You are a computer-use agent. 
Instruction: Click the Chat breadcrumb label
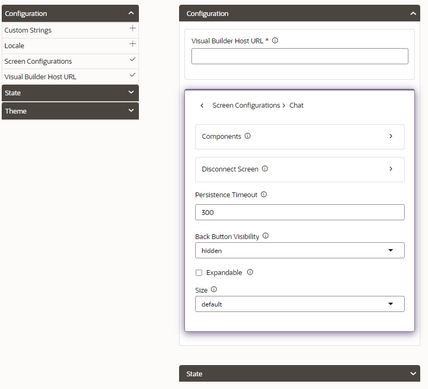coord(296,105)
